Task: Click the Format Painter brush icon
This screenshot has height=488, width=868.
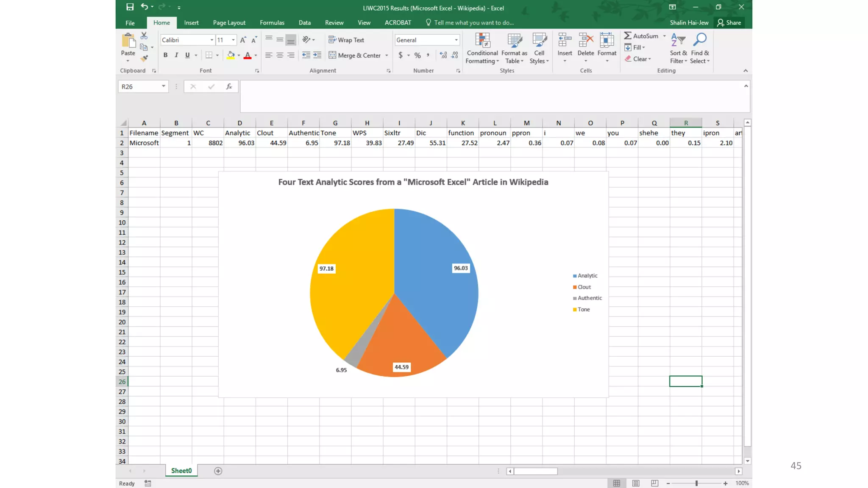Action: click(x=144, y=58)
